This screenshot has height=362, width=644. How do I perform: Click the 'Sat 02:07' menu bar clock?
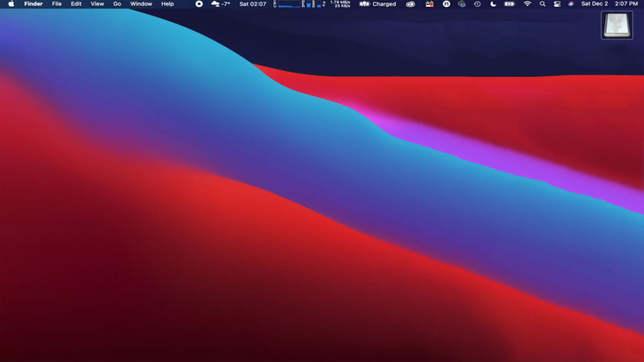253,4
